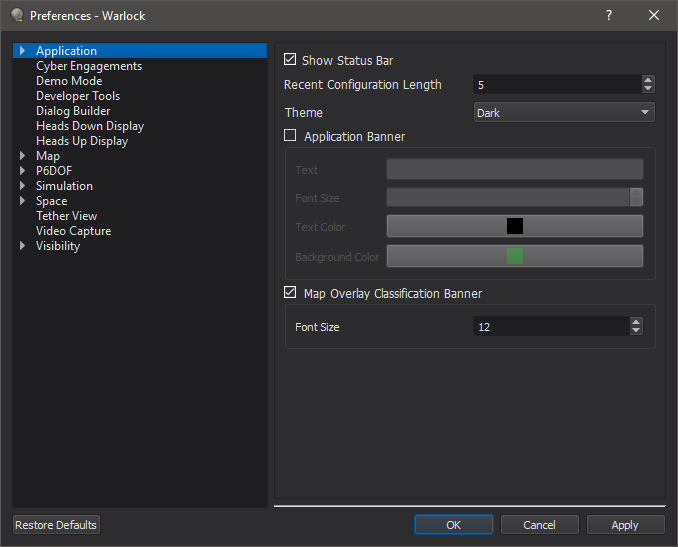
Task: Click the Warlock app icon in title bar
Action: coord(17,15)
